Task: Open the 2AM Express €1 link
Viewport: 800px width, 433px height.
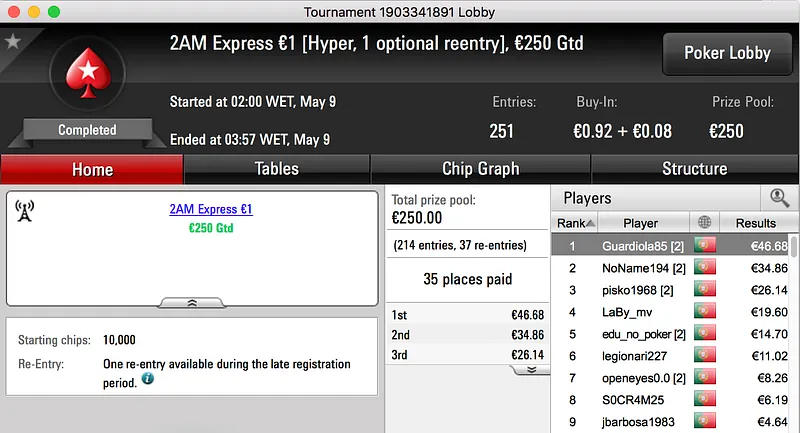Action: [211, 210]
